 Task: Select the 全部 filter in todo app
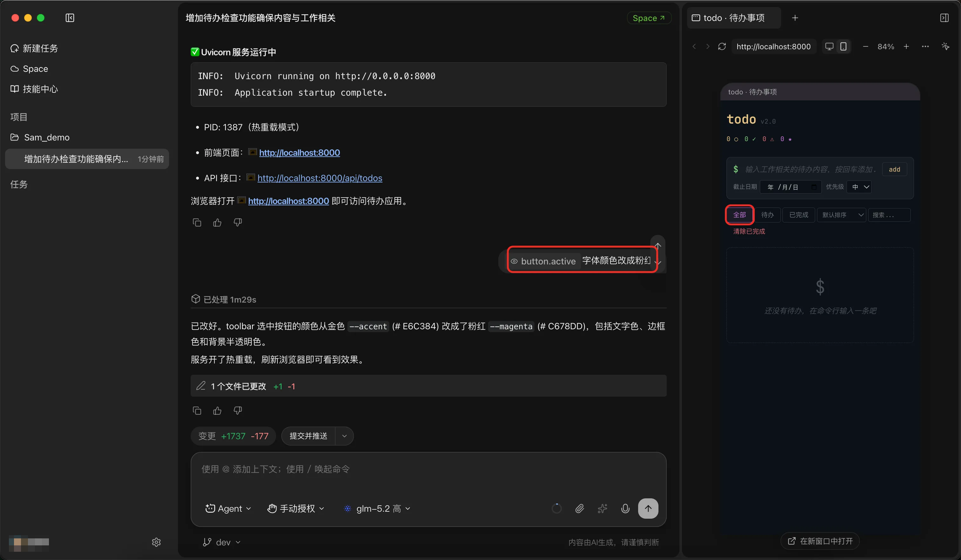[x=739, y=215]
